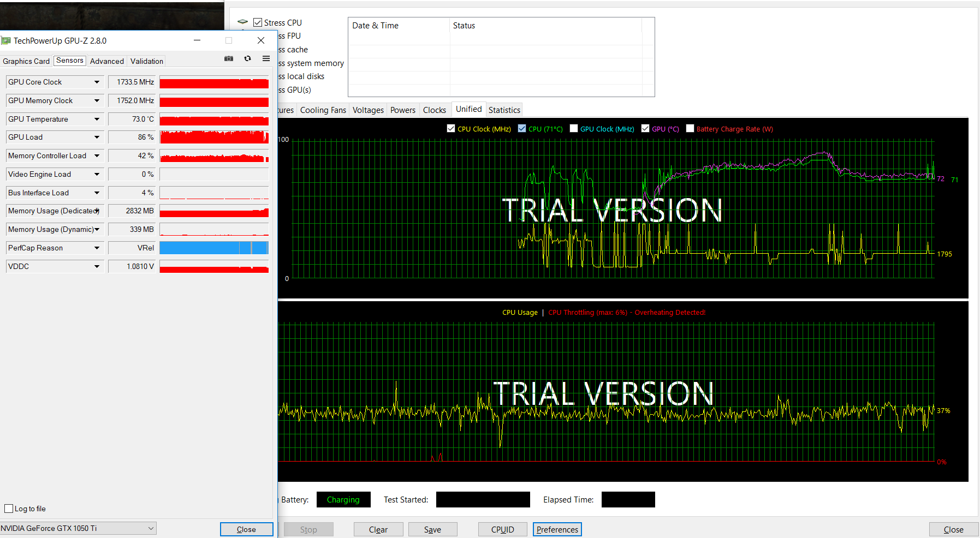Expand the Memory Usage (Dynamic) dropdown
Viewport: 980px width, 538px height.
(97, 229)
